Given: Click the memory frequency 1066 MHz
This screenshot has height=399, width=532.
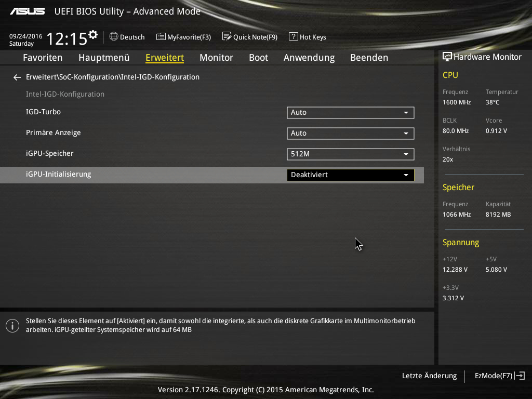Looking at the screenshot, I should tap(457, 215).
